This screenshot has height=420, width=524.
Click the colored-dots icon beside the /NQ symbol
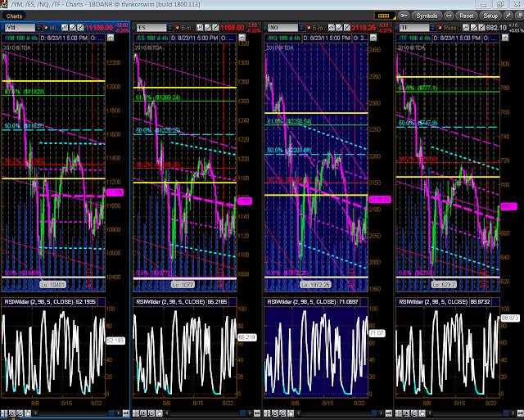309,27
